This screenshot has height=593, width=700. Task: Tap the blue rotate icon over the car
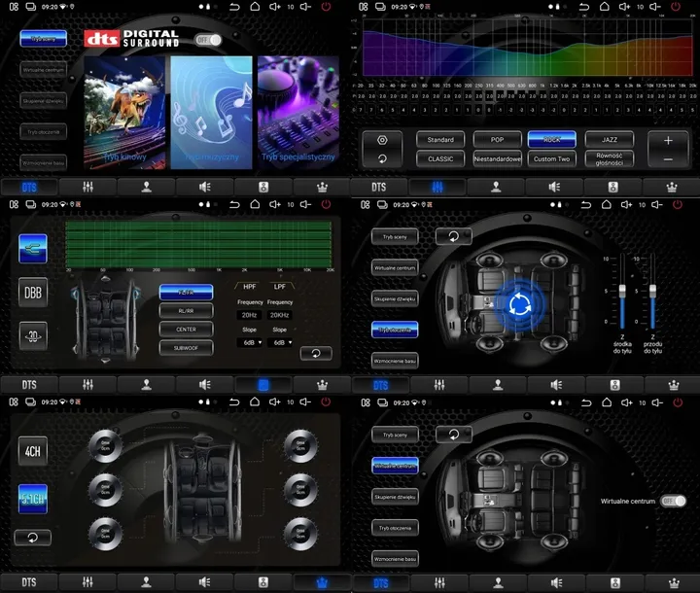click(x=519, y=304)
